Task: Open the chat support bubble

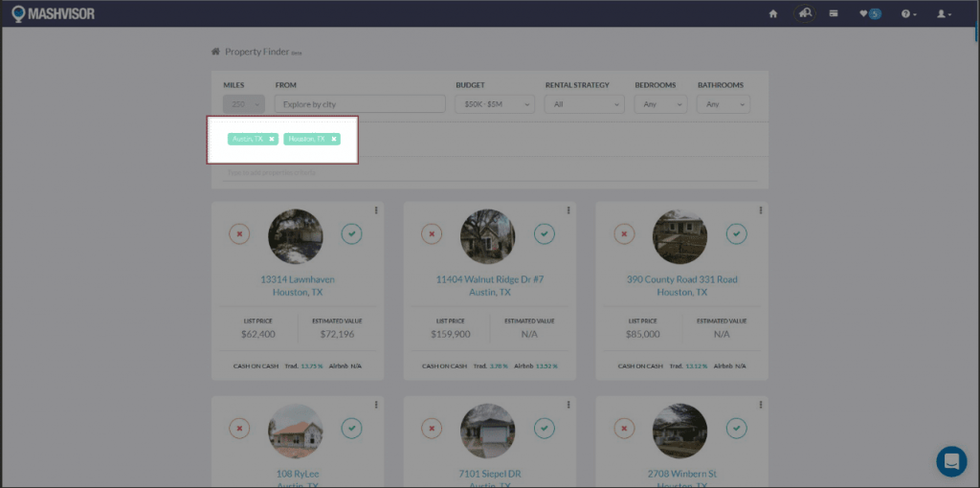Action: (x=950, y=461)
